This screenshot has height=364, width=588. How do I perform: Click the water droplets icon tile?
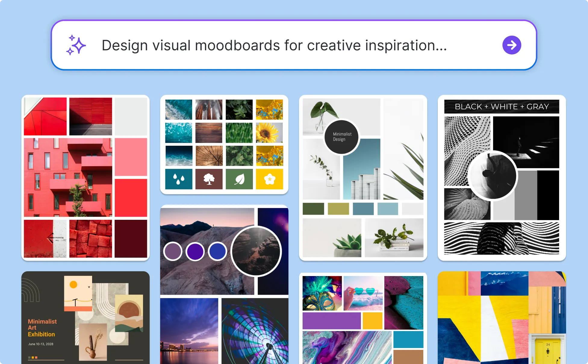tap(179, 179)
